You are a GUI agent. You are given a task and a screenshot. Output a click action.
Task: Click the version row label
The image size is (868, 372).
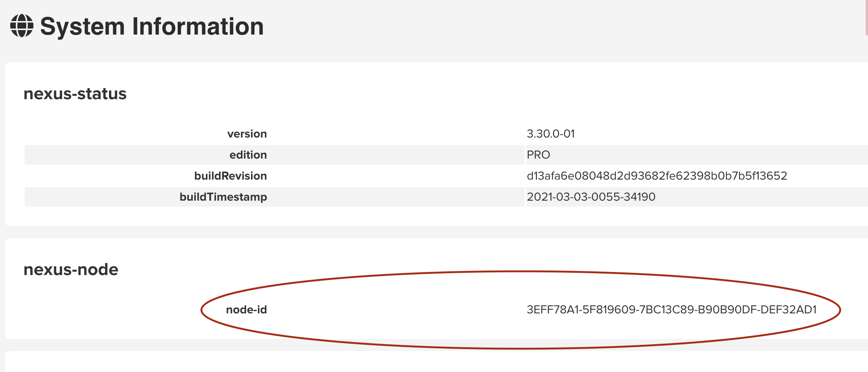click(247, 134)
